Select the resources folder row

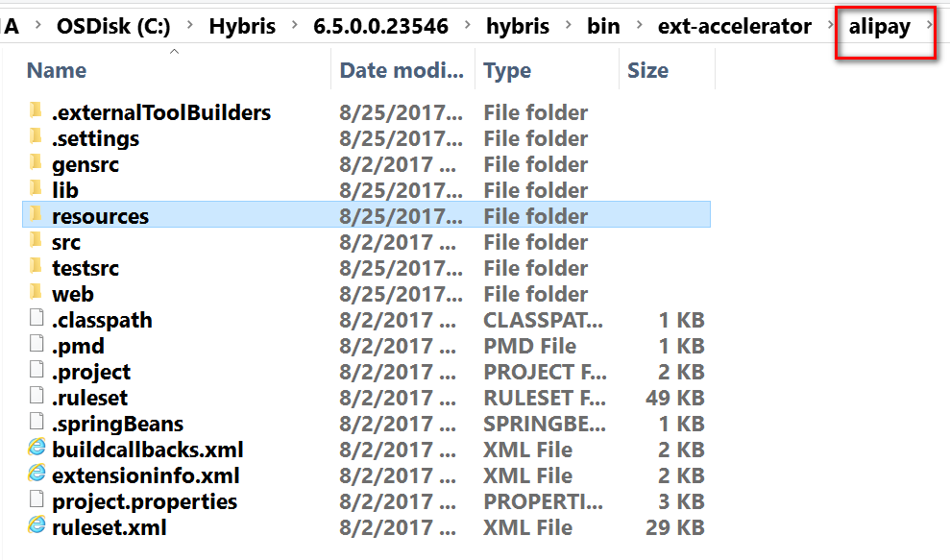pyautogui.click(x=367, y=215)
